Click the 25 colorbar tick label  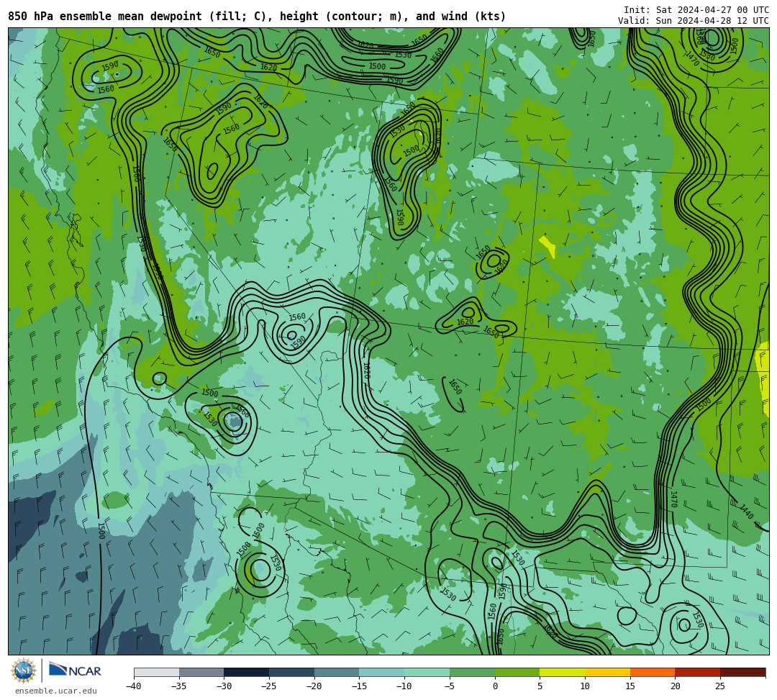(x=720, y=686)
